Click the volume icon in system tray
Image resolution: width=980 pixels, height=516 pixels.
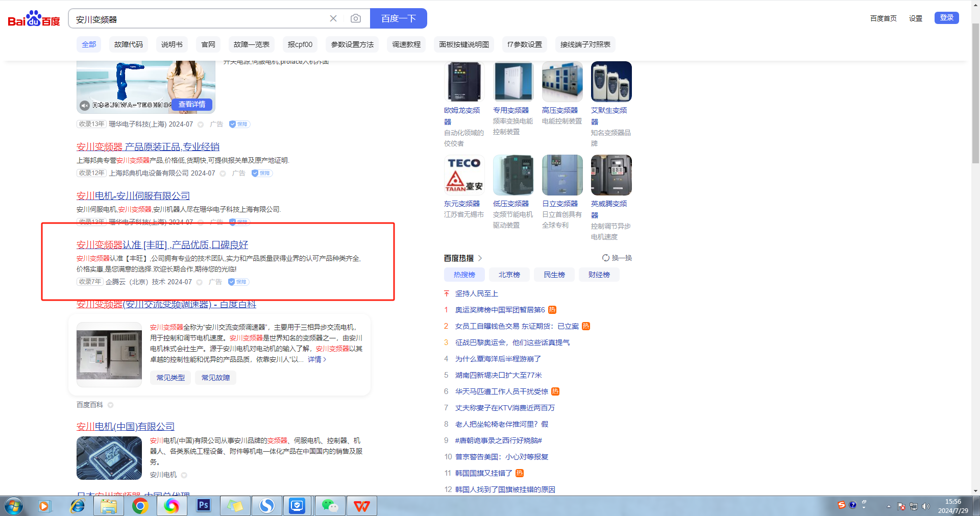(926, 506)
